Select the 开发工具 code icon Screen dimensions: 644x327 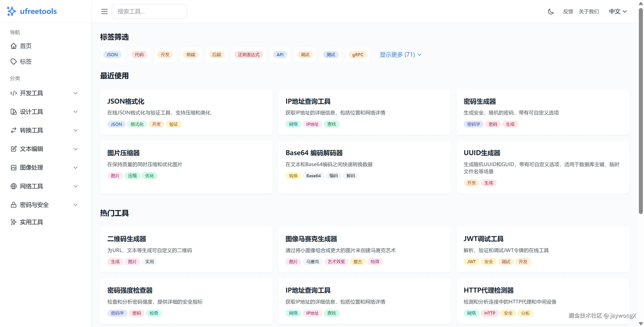(x=14, y=93)
